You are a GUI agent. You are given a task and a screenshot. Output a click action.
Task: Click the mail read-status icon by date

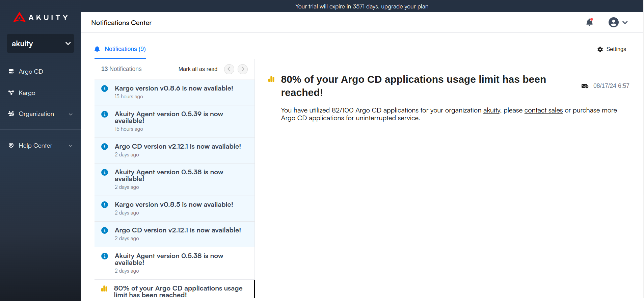pyautogui.click(x=585, y=86)
